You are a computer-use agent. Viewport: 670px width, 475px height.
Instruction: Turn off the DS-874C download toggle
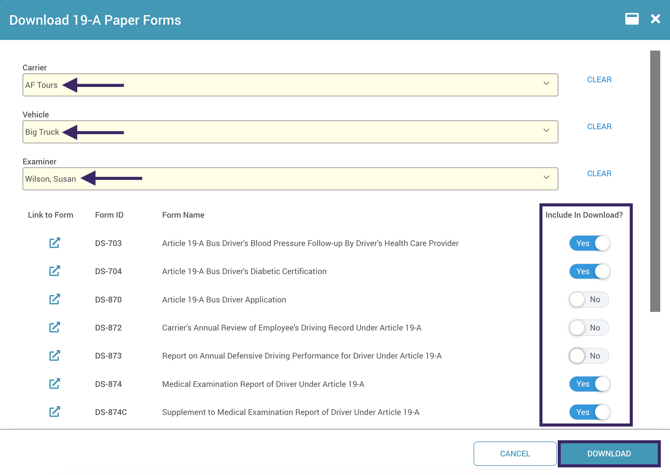(589, 411)
